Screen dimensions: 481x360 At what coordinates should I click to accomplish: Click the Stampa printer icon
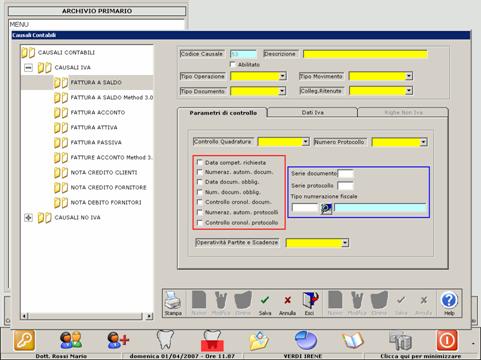(x=173, y=300)
